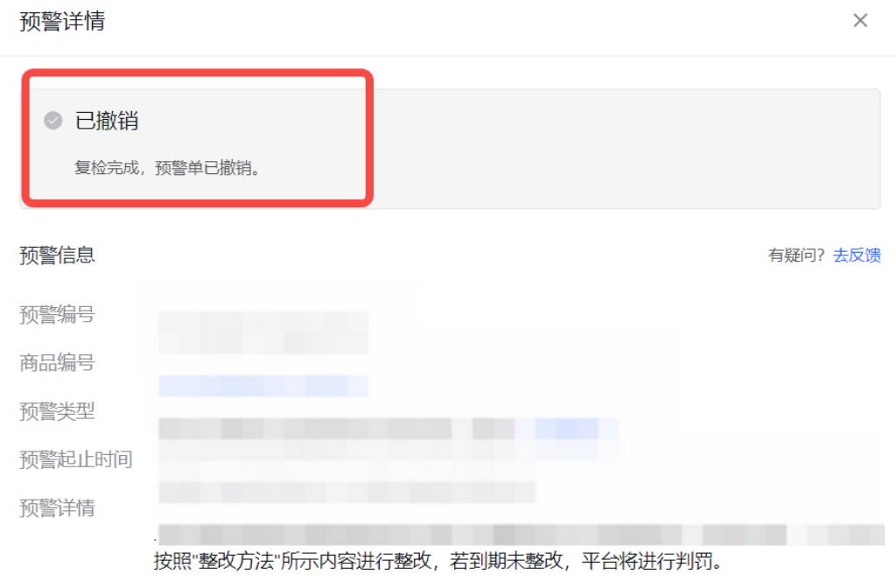The image size is (896, 588).
Task: Click the 有疑问? prompt text
Action: pos(796,255)
